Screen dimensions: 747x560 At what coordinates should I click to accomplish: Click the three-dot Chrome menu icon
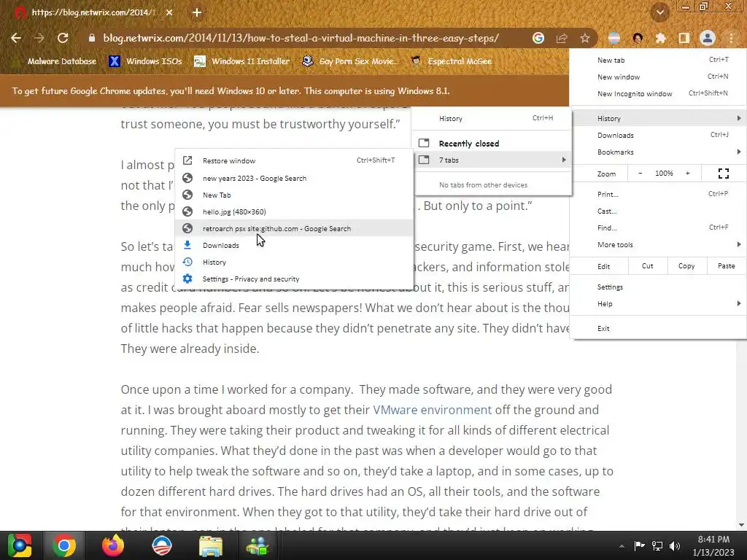(x=731, y=38)
